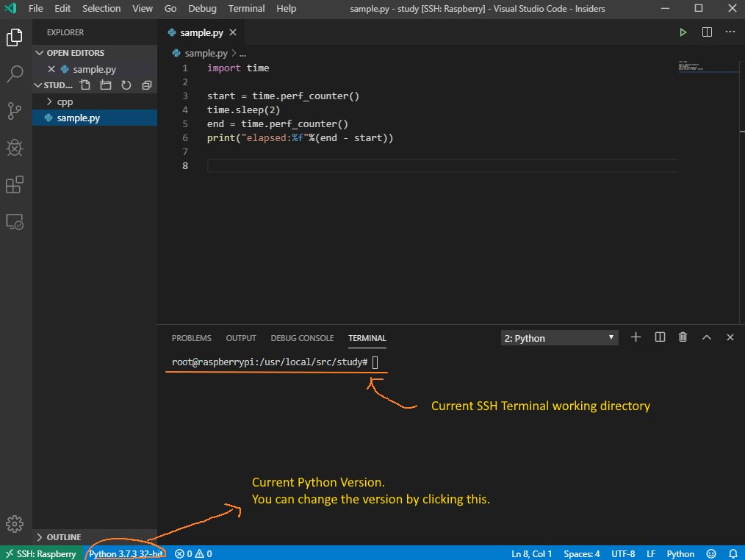Switch to the DEBUG CONSOLE tab
745x560 pixels.
[x=302, y=338]
